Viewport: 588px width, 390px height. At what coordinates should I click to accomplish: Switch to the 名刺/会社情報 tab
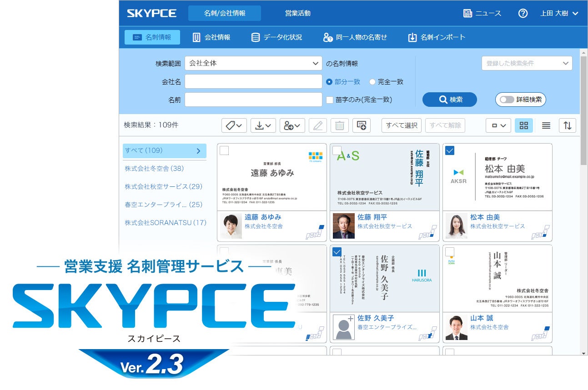point(225,13)
